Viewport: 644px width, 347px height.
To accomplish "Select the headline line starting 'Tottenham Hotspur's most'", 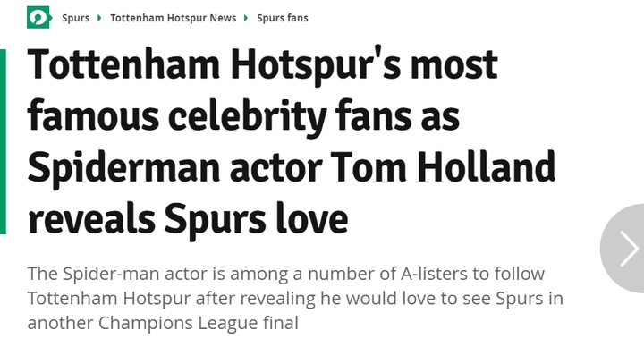I will (262, 65).
